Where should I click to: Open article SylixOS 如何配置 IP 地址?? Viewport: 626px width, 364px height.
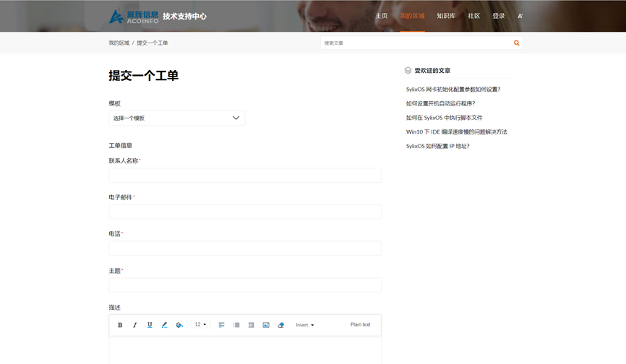click(x=438, y=146)
